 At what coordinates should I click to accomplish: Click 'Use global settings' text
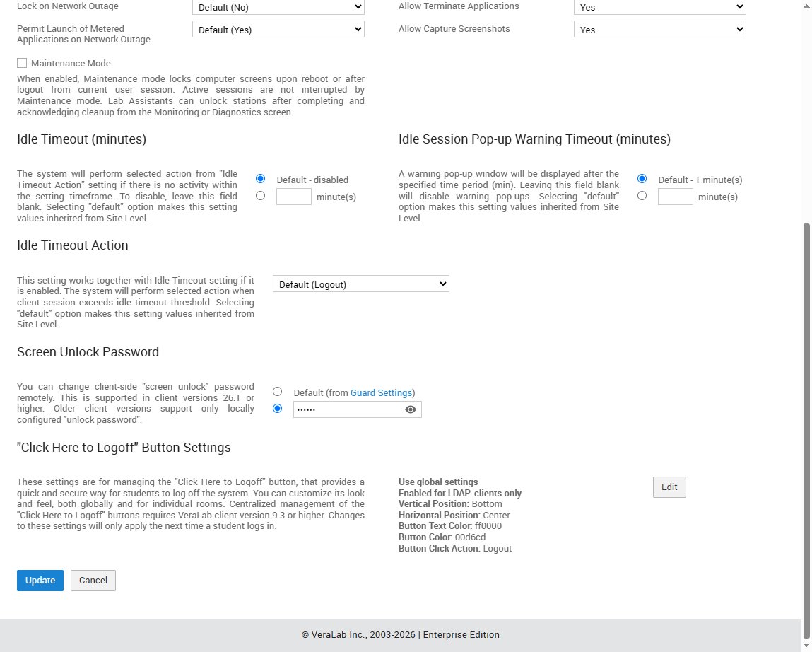[438, 482]
